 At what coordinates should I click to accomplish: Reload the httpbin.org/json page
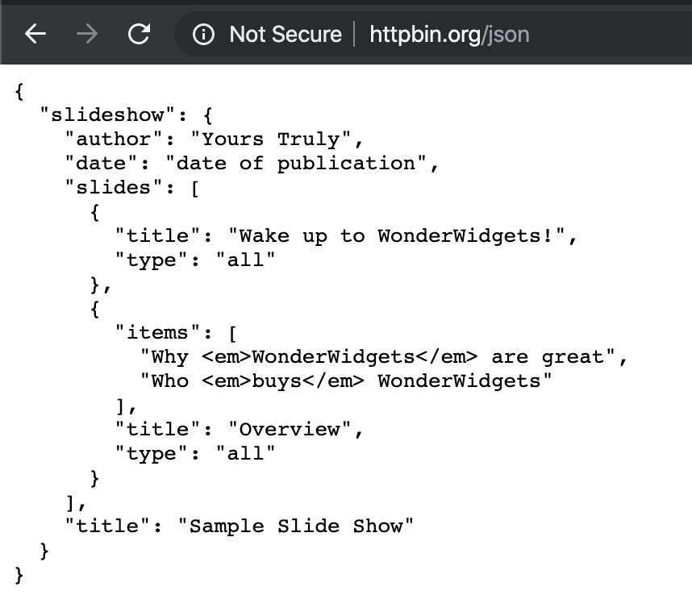[139, 34]
